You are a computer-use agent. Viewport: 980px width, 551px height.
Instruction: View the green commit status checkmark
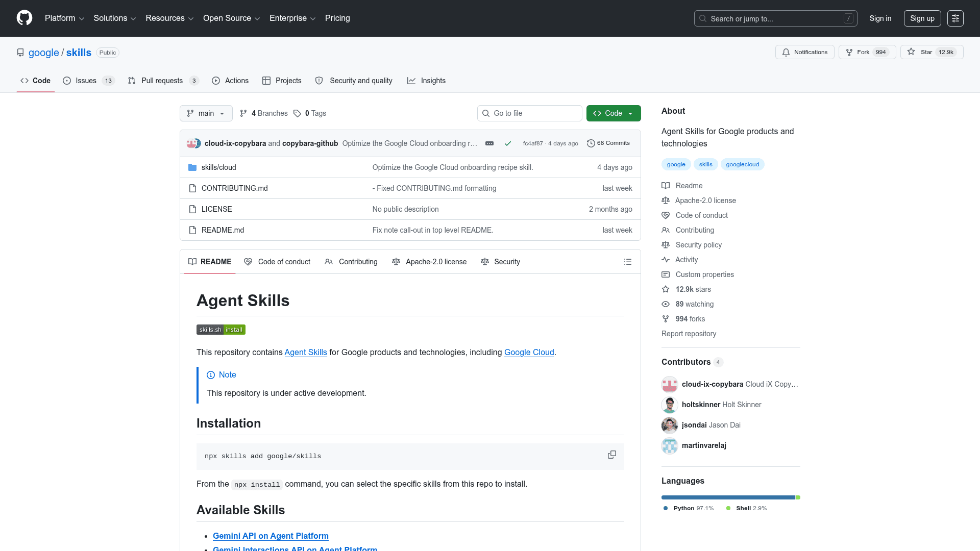508,143
